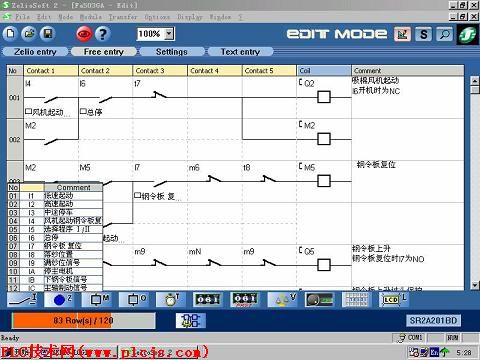Click the New file icon
480x360 pixels.
10,34
